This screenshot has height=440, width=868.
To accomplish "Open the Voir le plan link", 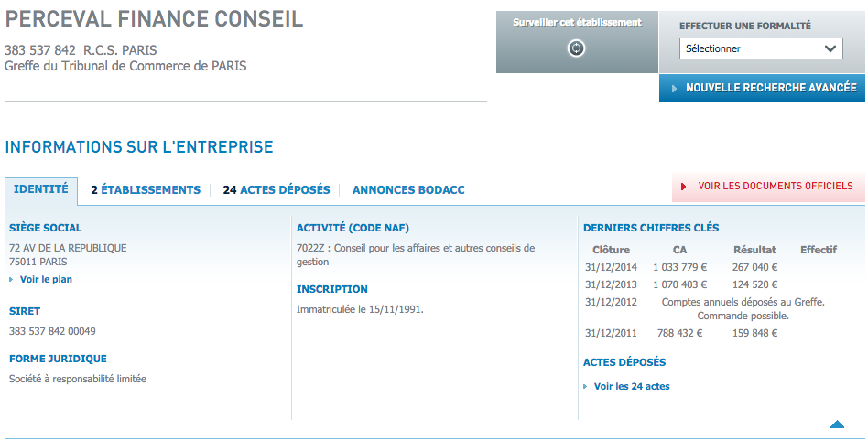I will (x=46, y=280).
